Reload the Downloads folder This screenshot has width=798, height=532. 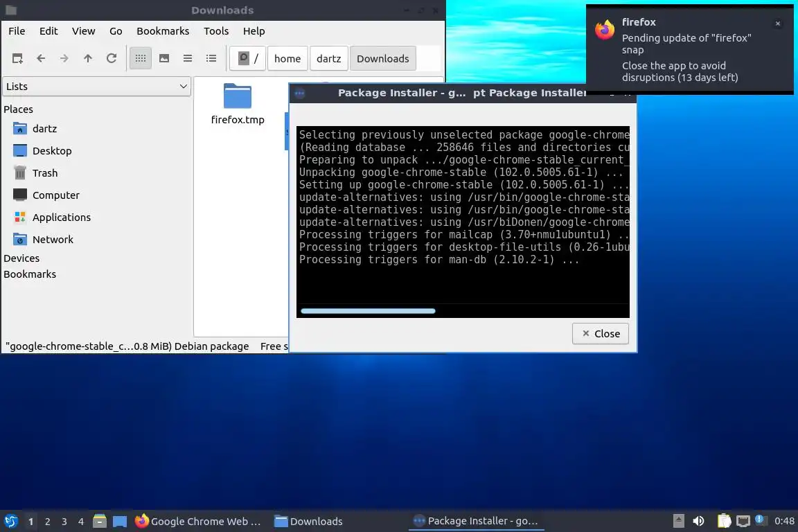tap(112, 59)
